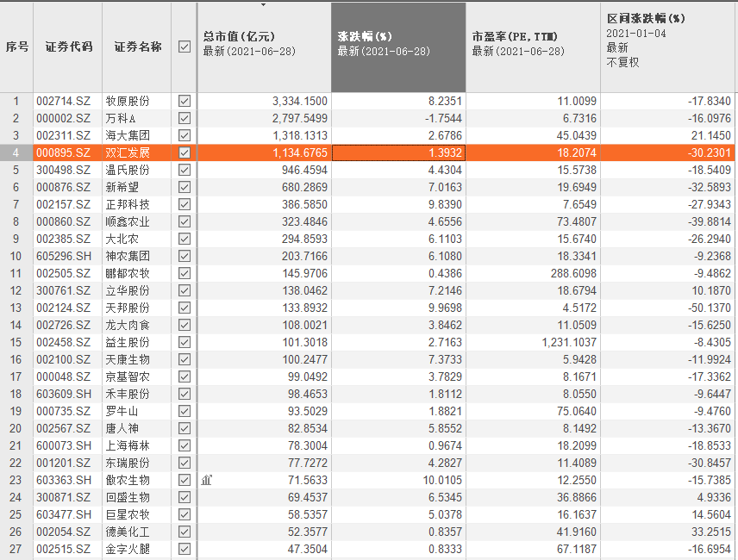Click stock code 000860.SZ
The image size is (738, 560).
click(64, 221)
